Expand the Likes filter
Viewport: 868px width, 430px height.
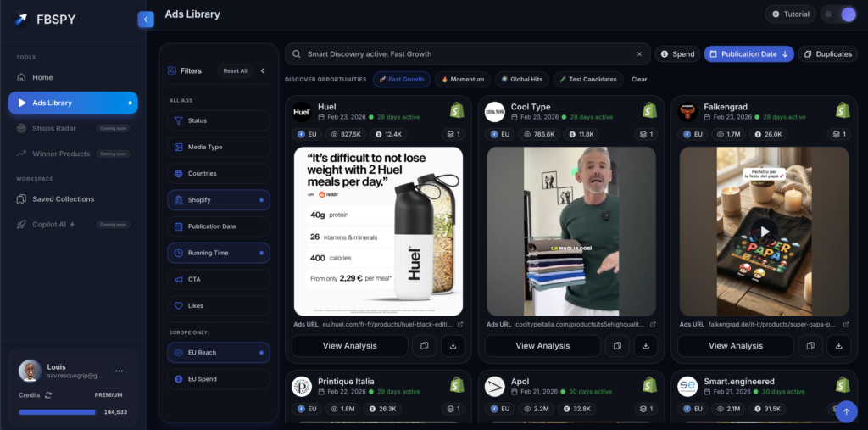point(219,306)
